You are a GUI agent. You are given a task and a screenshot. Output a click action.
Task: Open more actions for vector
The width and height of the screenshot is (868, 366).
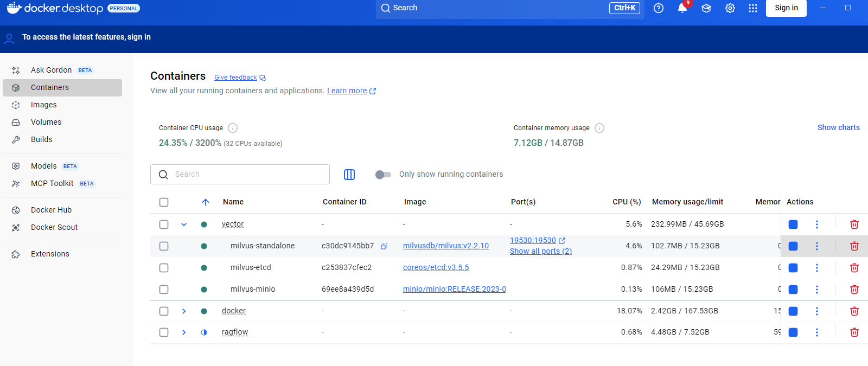click(817, 224)
